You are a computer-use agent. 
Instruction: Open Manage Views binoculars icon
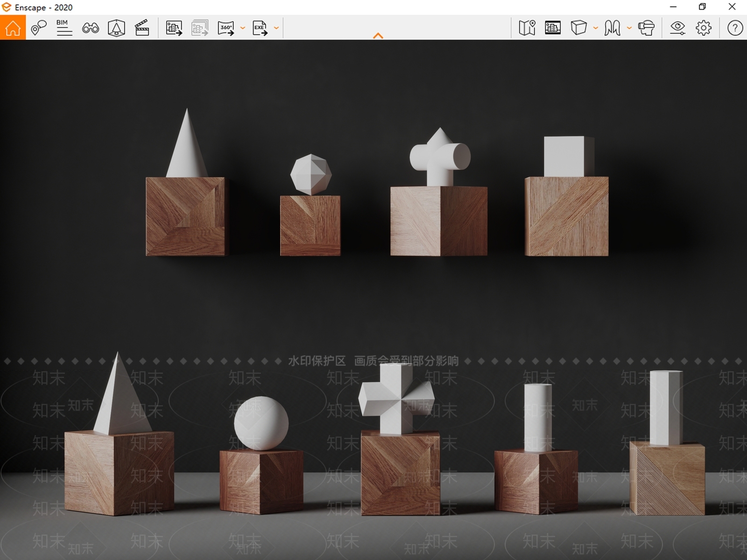pyautogui.click(x=91, y=28)
